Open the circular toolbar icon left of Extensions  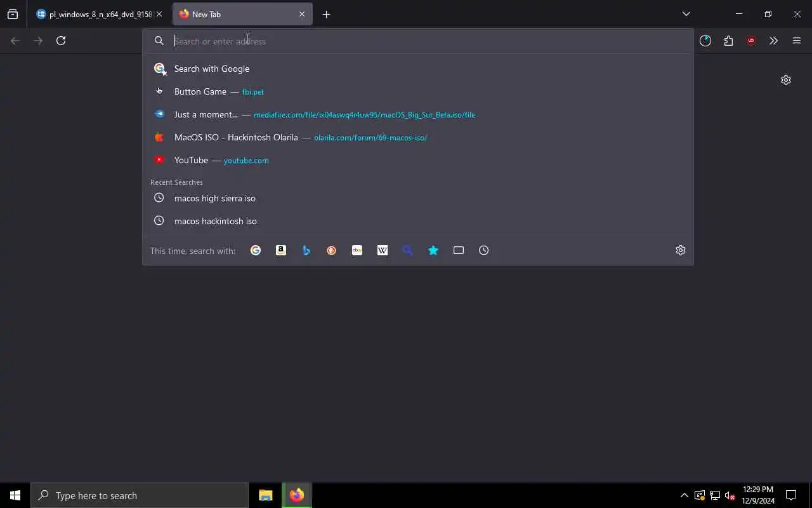[705, 41]
